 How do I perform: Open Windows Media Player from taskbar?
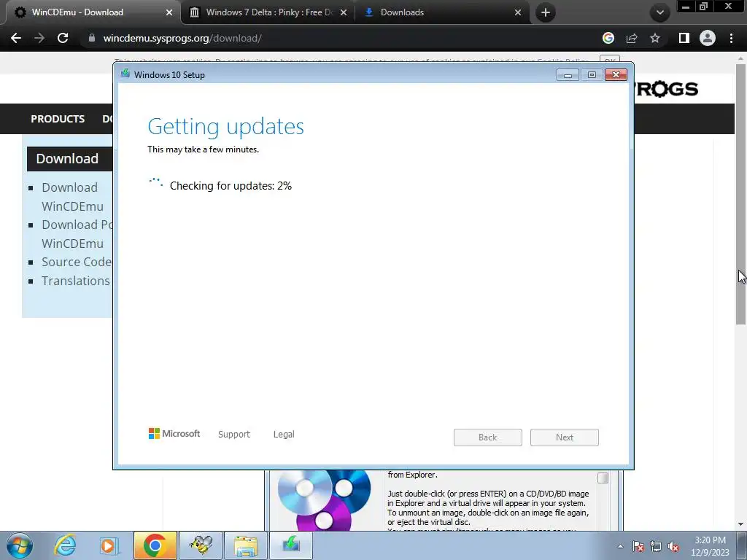click(x=108, y=545)
